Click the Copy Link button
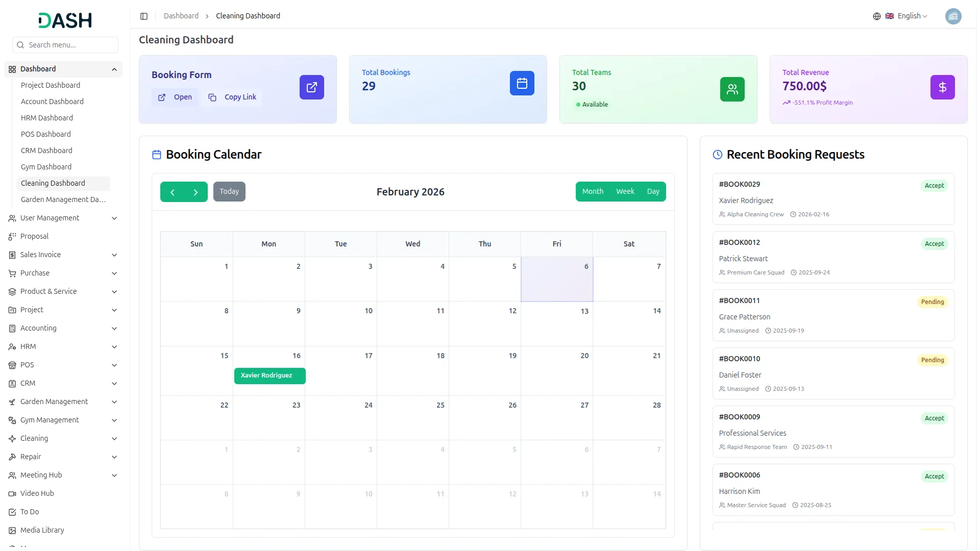 (233, 97)
